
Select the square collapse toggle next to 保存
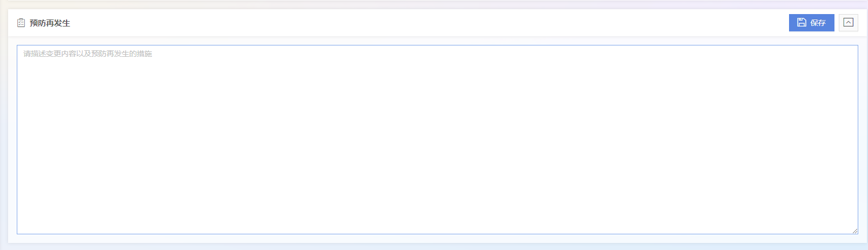(x=849, y=23)
